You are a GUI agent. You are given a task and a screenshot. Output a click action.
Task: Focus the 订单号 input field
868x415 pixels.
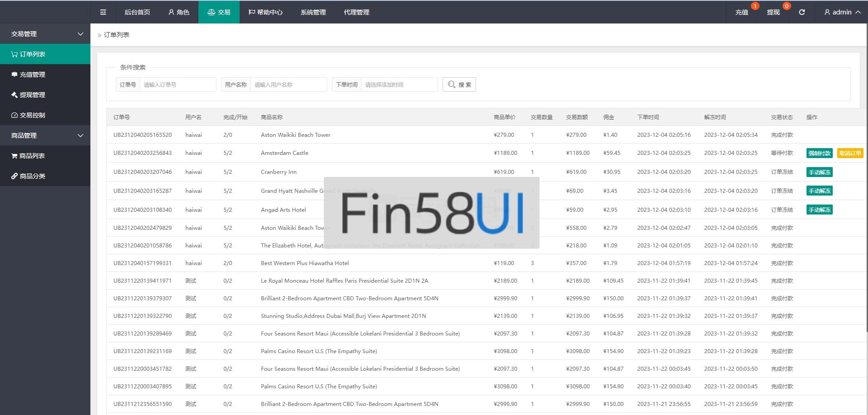tap(177, 84)
